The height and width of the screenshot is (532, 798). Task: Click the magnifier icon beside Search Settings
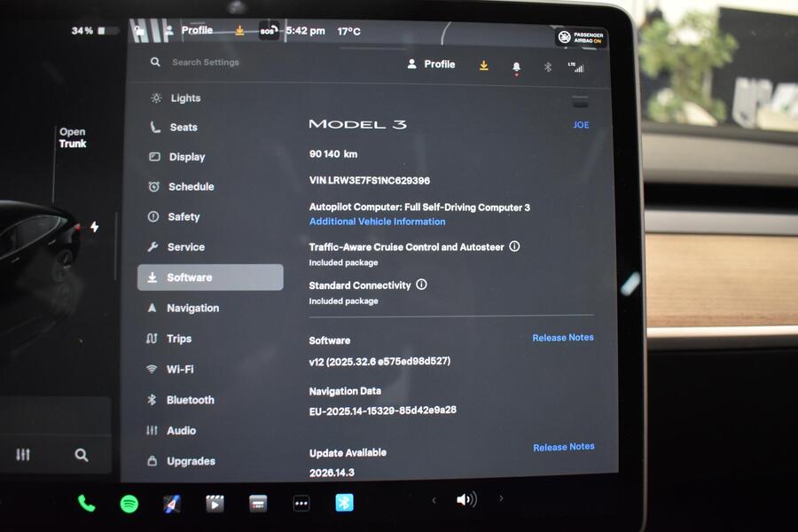pyautogui.click(x=155, y=61)
